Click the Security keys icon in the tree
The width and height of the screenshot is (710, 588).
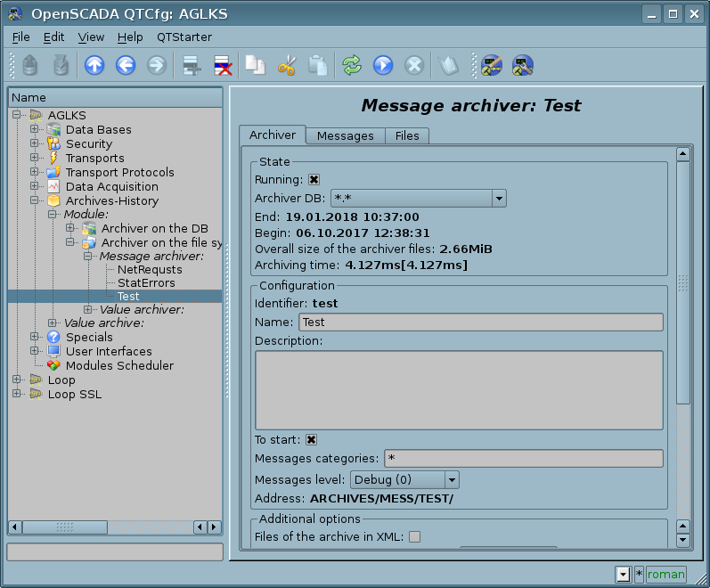tap(53, 143)
